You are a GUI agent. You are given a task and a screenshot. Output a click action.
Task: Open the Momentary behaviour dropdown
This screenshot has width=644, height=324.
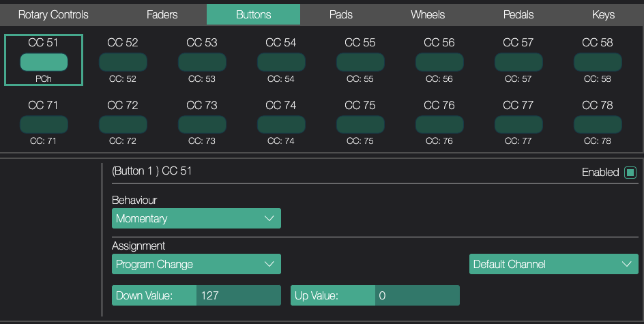tap(196, 218)
